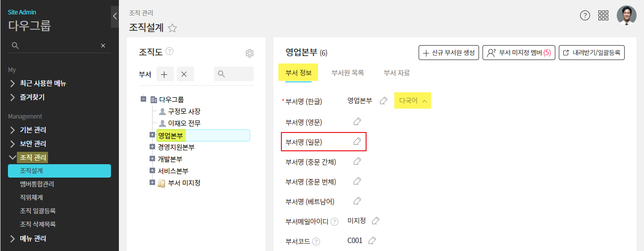Switch to the 부서 자료 tab

(397, 73)
